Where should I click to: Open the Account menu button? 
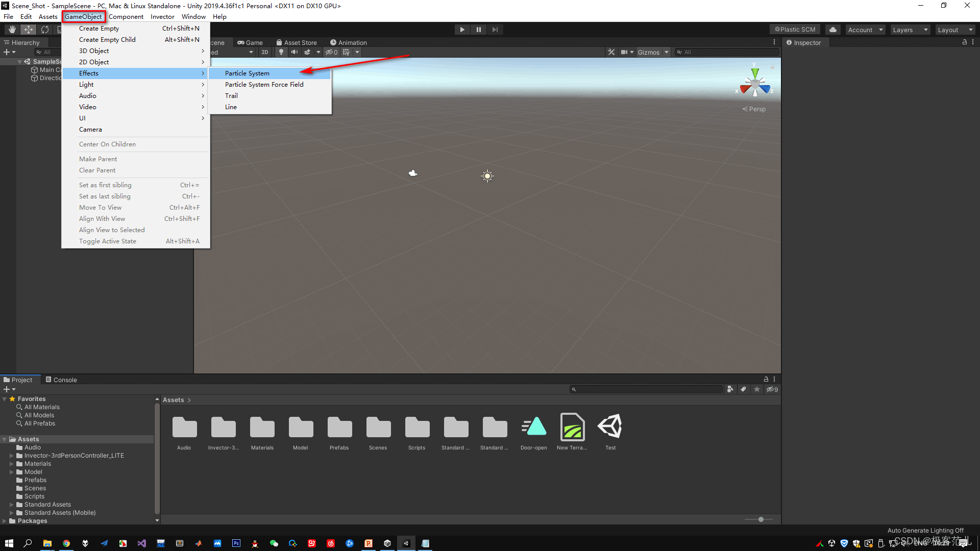pos(865,30)
